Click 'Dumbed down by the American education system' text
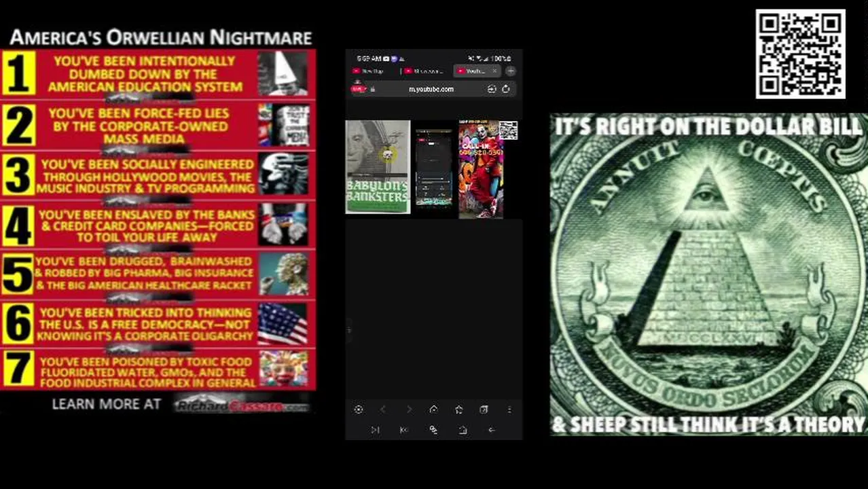 [145, 74]
